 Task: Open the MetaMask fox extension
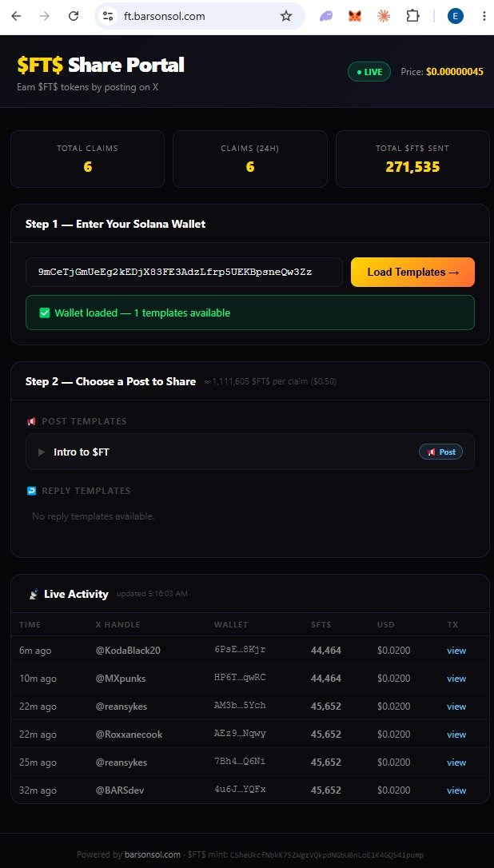point(354,16)
